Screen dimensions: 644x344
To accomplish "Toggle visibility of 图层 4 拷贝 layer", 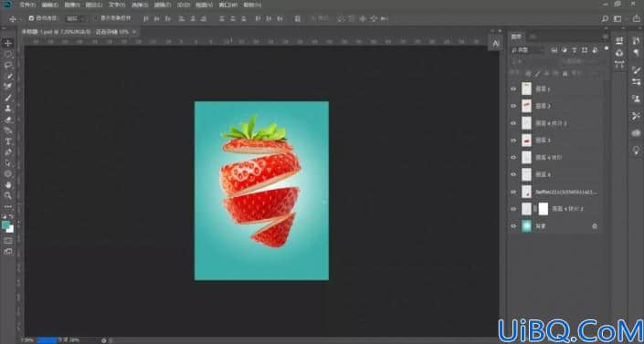I will 513,157.
